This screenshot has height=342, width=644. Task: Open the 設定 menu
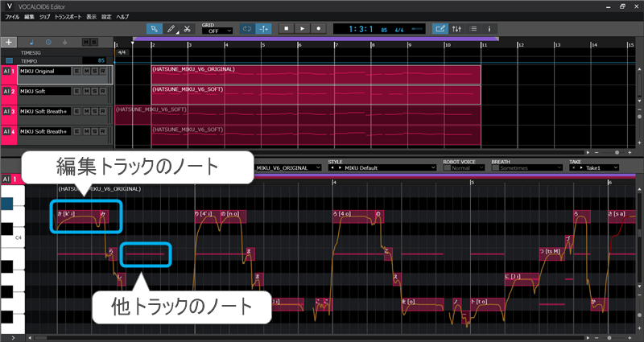[106, 17]
